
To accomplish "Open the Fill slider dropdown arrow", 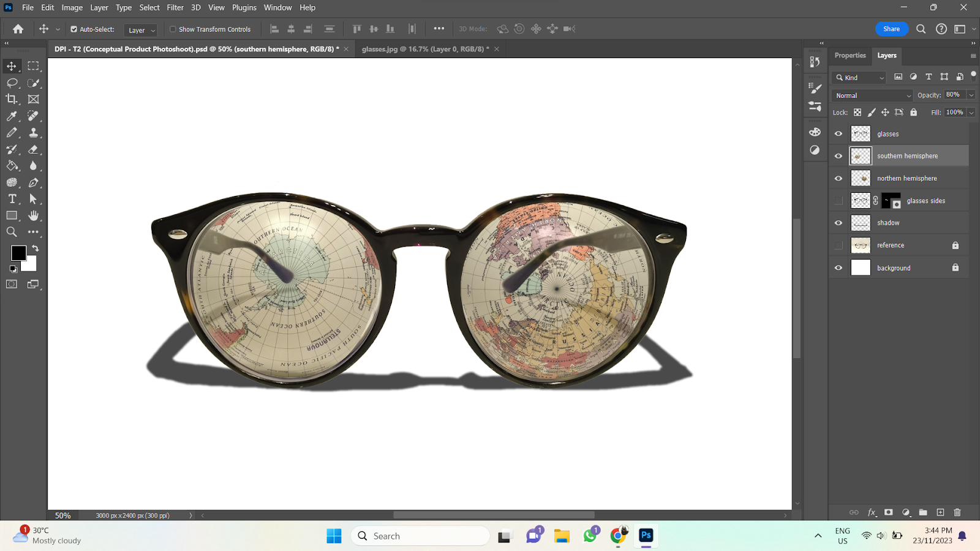I will (x=971, y=113).
